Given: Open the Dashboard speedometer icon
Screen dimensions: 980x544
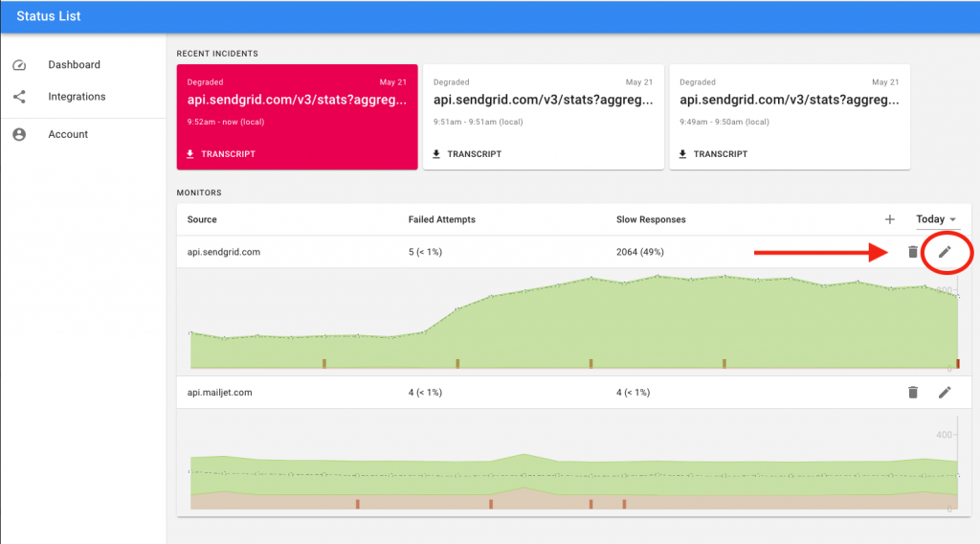Looking at the screenshot, I should coord(19,65).
